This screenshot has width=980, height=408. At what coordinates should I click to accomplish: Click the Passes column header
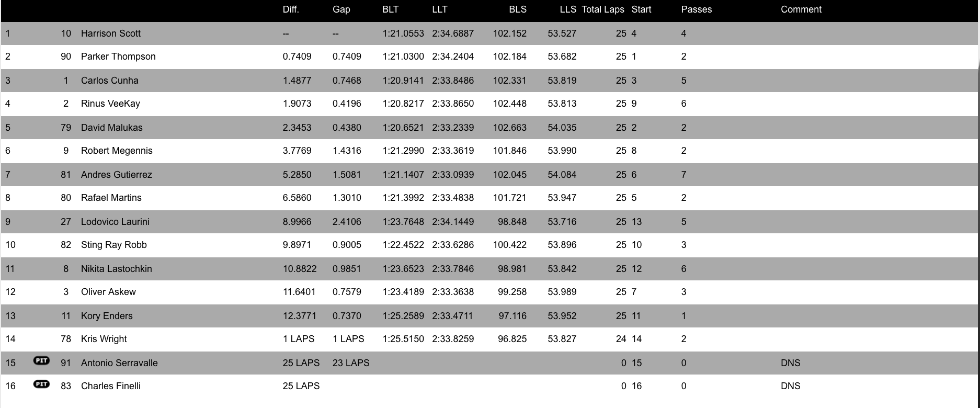(x=697, y=9)
